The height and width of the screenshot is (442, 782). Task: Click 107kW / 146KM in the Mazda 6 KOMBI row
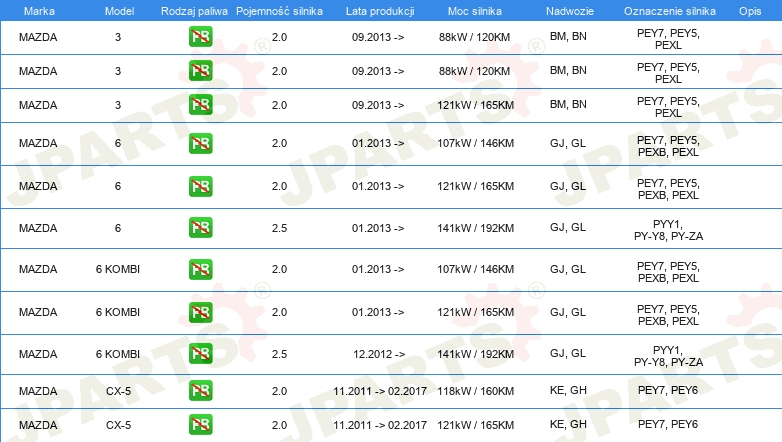pyautogui.click(x=475, y=269)
